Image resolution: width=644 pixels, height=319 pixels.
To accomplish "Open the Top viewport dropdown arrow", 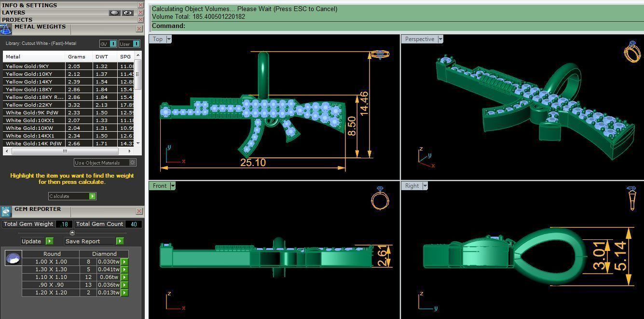I will pyautogui.click(x=169, y=39).
